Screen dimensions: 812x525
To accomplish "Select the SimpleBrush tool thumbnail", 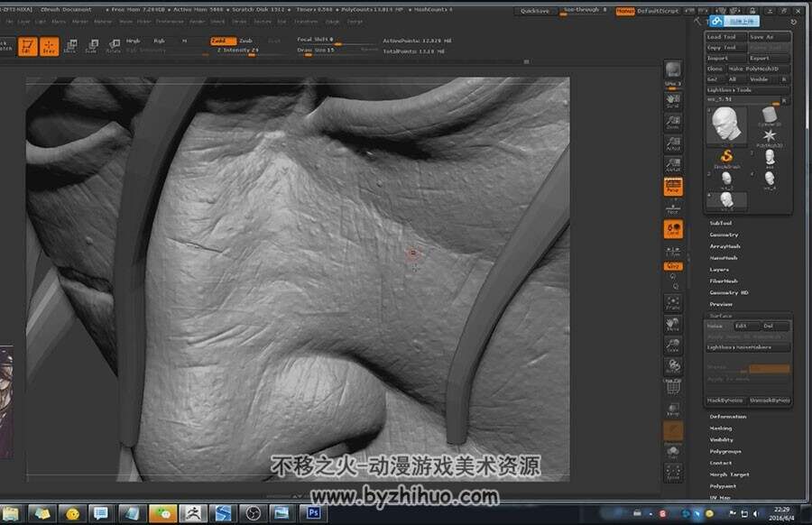I will [x=726, y=158].
